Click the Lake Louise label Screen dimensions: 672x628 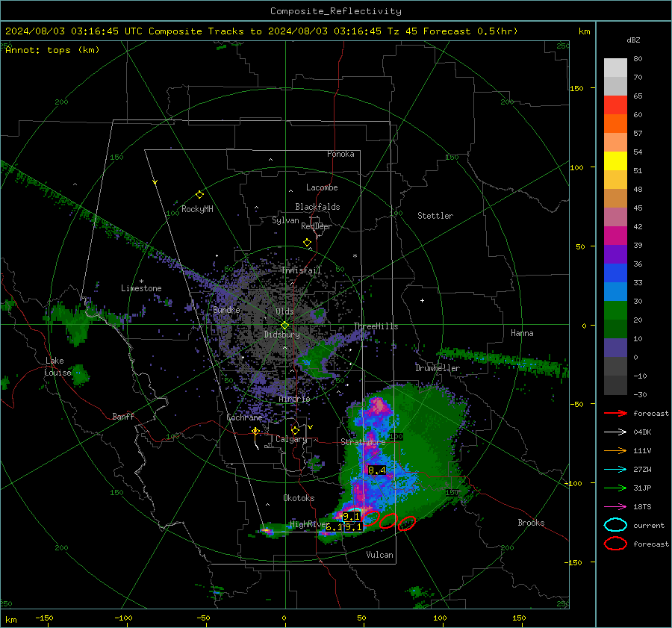click(57, 367)
